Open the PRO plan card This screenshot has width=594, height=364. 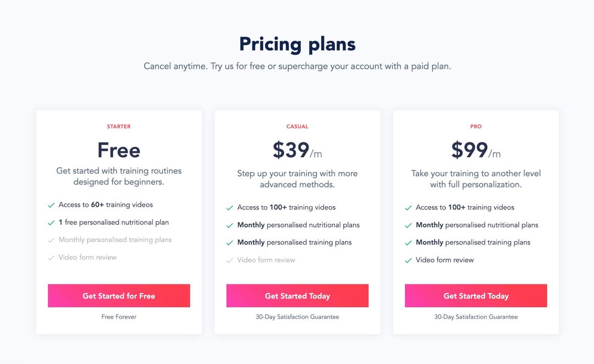point(475,126)
